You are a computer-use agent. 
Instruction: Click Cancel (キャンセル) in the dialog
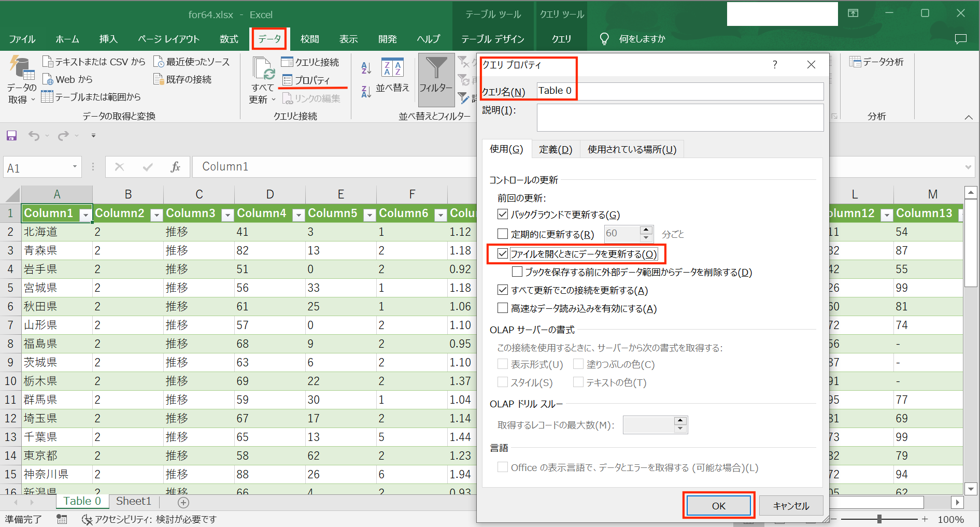791,506
